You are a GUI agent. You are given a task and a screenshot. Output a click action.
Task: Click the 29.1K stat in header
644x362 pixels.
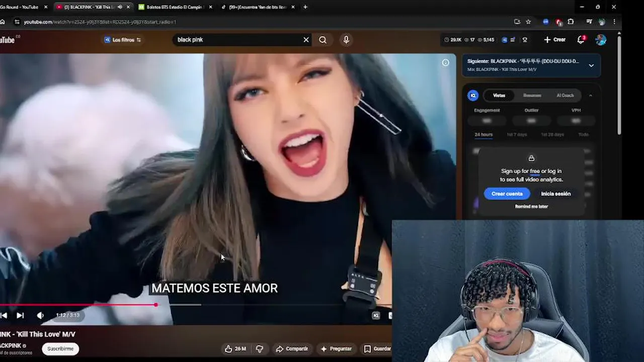click(x=453, y=40)
